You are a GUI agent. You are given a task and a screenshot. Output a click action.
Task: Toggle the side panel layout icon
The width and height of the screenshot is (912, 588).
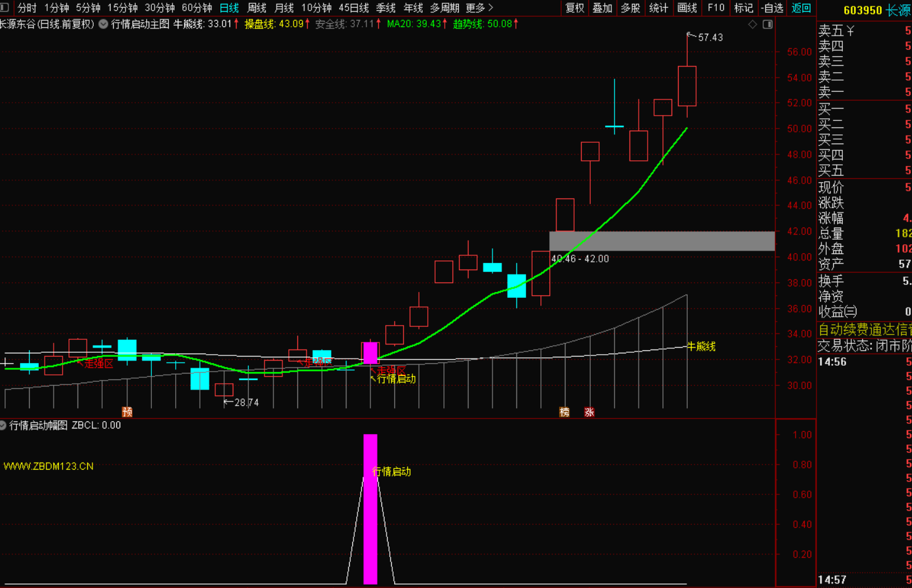point(768,25)
